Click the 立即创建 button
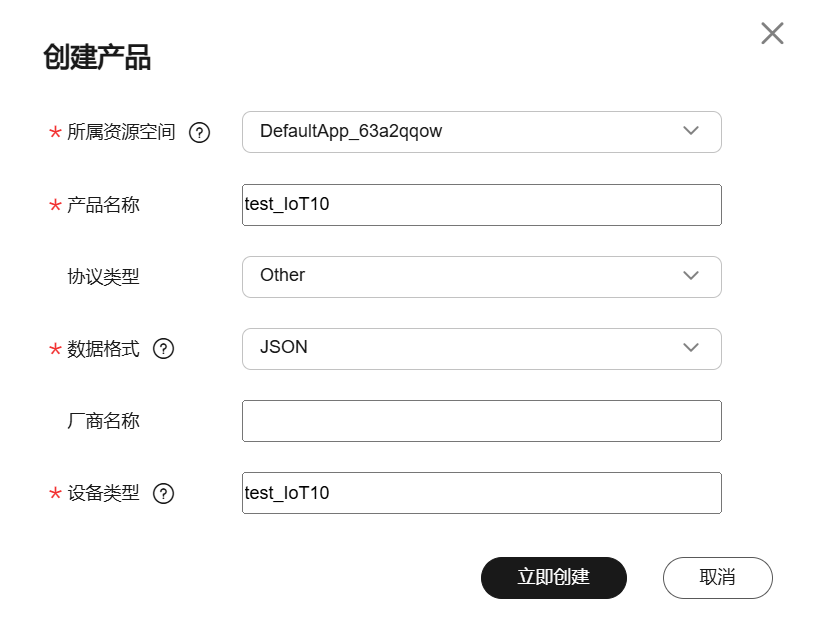816x641 pixels. coord(554,578)
